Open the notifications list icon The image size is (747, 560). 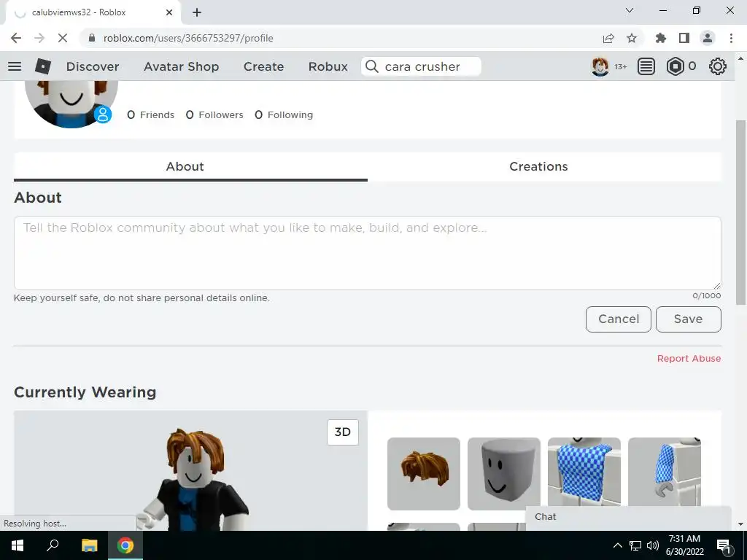tap(646, 66)
